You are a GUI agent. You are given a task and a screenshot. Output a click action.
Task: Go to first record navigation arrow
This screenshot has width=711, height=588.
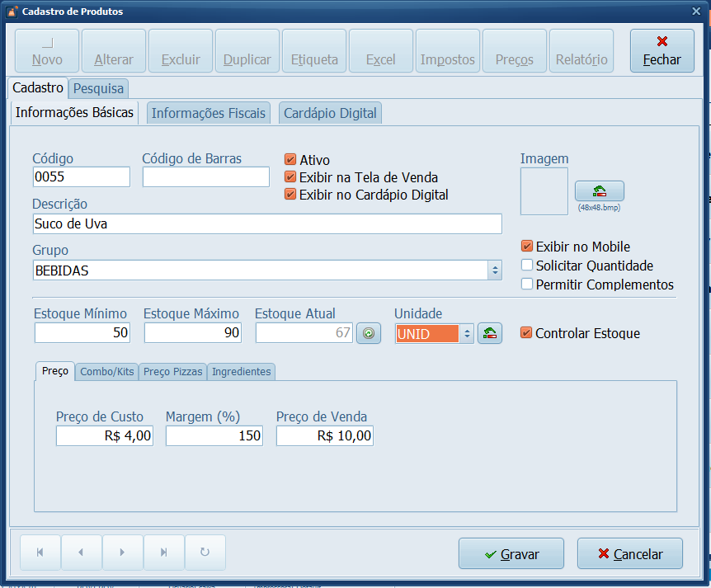(40, 553)
